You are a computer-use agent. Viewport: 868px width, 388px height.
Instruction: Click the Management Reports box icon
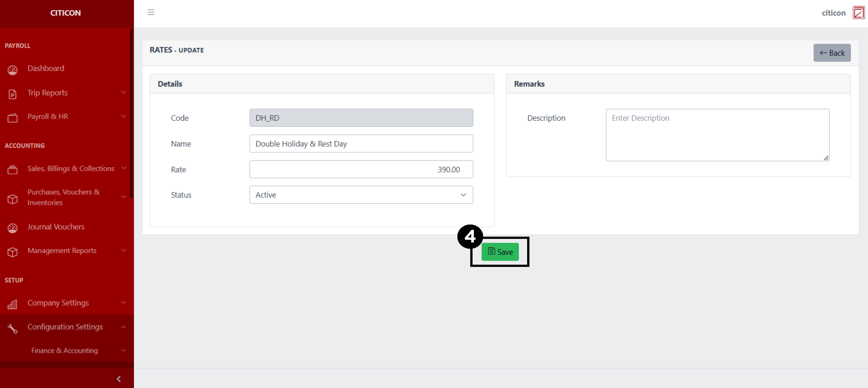pos(12,252)
